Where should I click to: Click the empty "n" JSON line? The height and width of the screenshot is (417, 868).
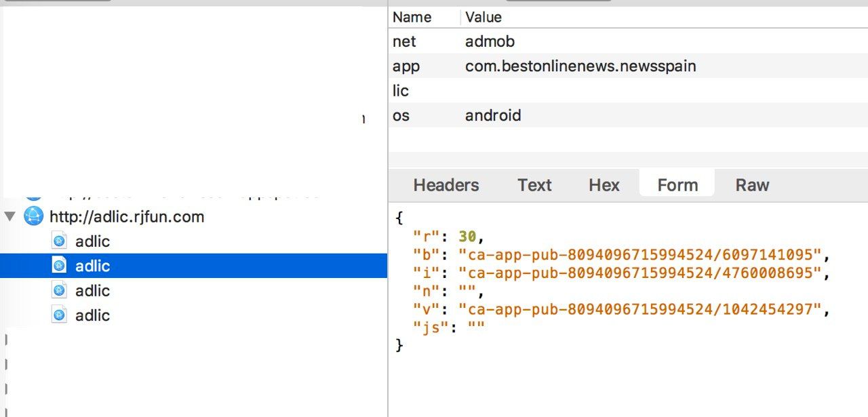449,292
